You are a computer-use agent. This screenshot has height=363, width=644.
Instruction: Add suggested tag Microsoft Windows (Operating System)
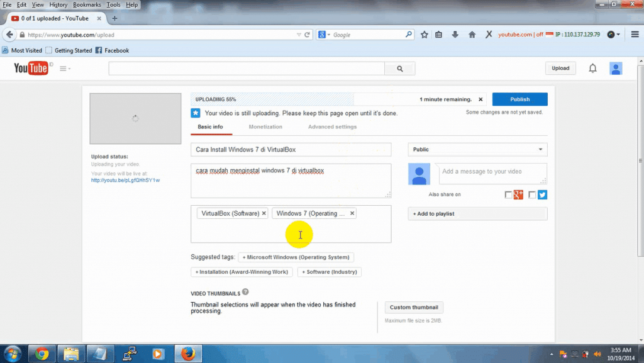point(296,257)
